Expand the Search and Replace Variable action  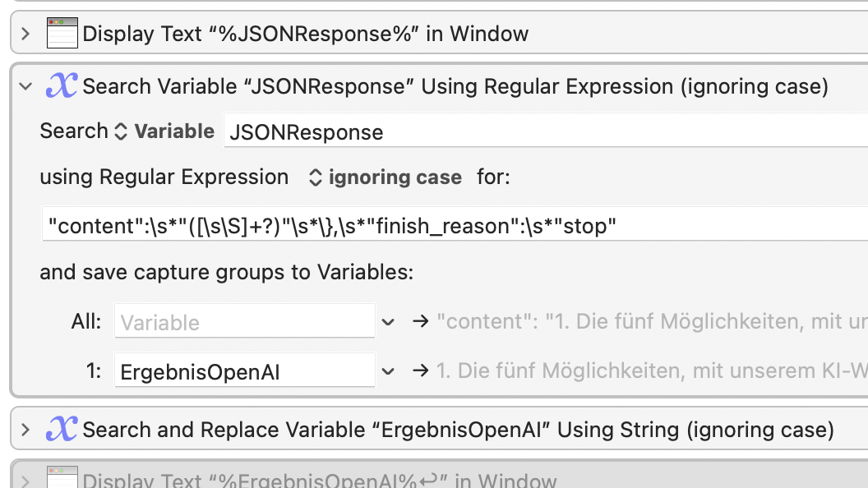tap(25, 430)
